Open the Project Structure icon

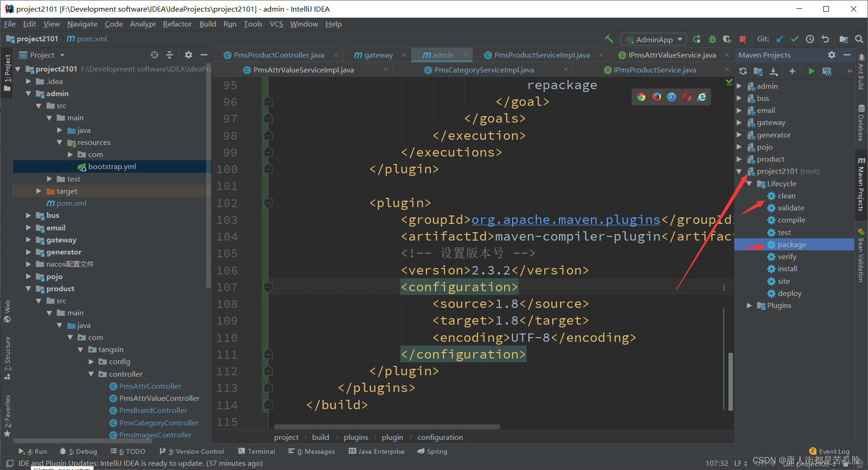tap(844, 39)
